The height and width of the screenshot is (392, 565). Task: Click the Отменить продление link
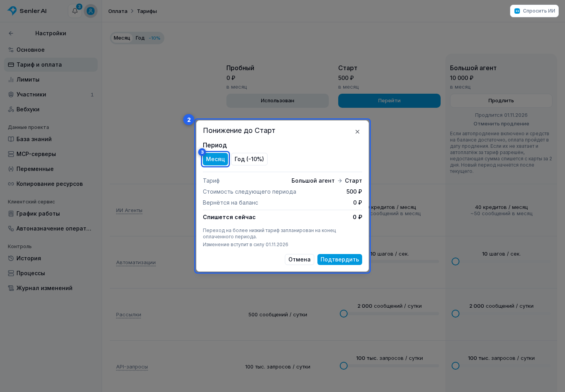point(501,124)
